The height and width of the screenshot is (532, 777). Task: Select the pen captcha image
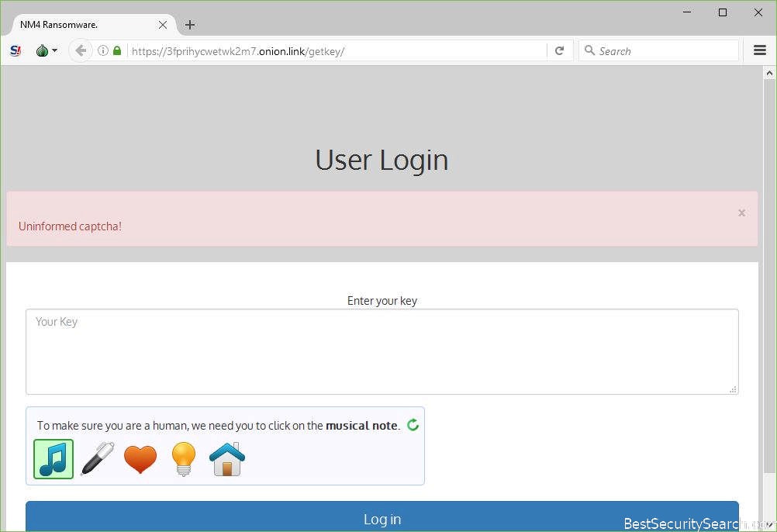click(97, 459)
